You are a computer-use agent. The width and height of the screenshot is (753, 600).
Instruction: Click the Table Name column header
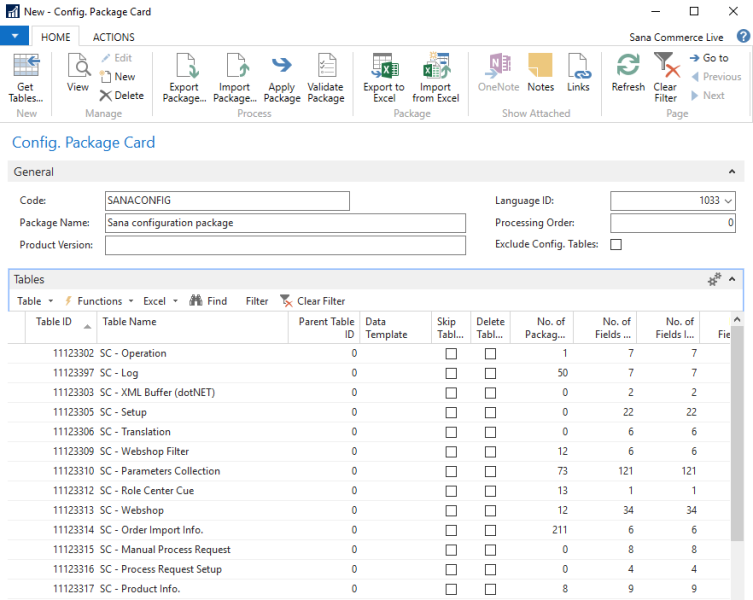coord(192,327)
